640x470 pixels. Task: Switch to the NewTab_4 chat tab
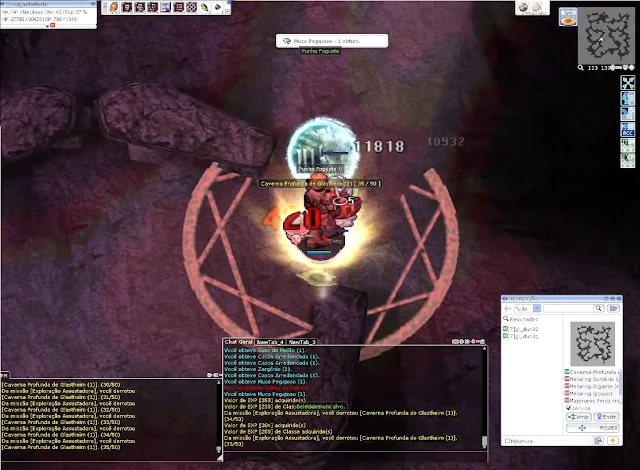270,342
